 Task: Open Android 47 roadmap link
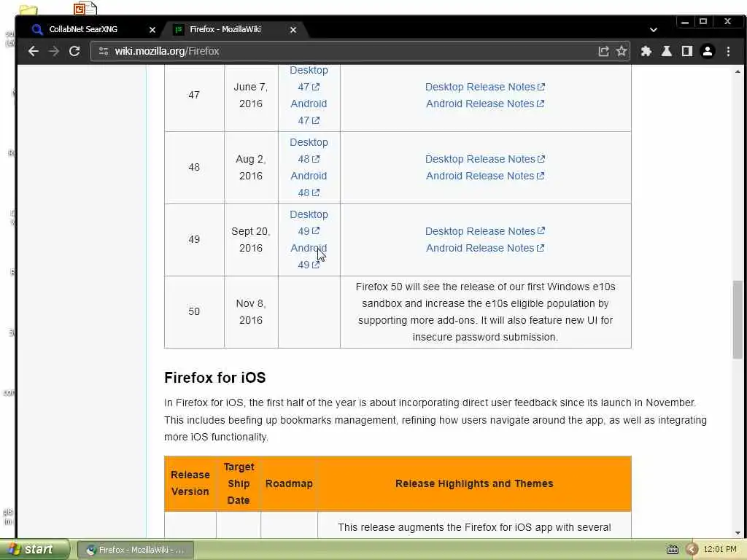coord(309,112)
